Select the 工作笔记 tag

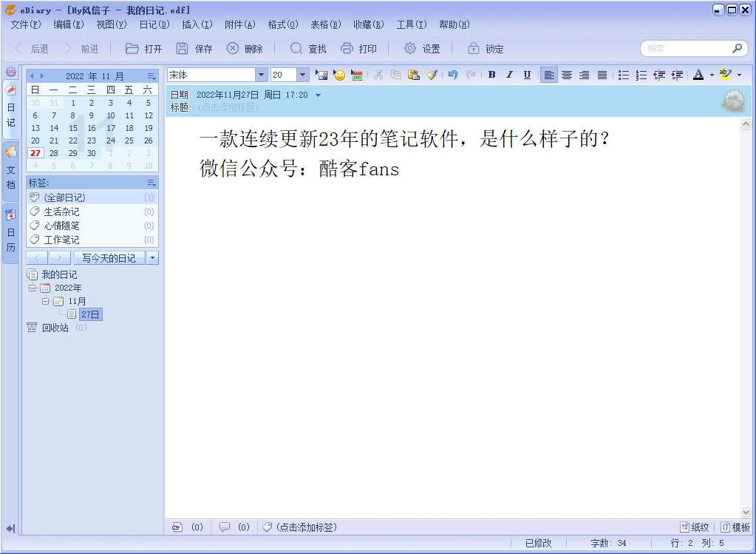(x=92, y=240)
